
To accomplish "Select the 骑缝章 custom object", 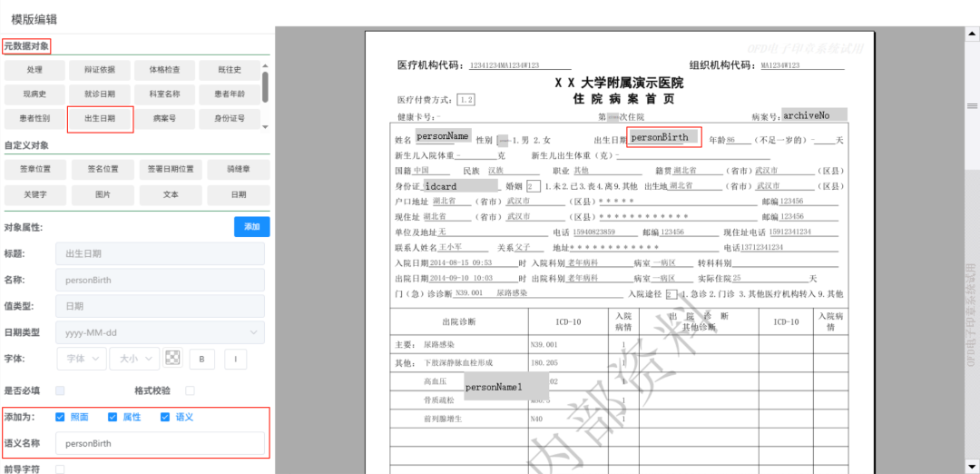I will coord(238,170).
